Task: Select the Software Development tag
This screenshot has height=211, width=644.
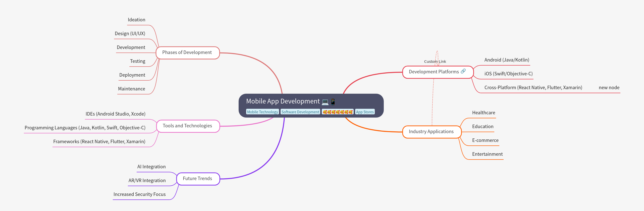Action: point(300,112)
